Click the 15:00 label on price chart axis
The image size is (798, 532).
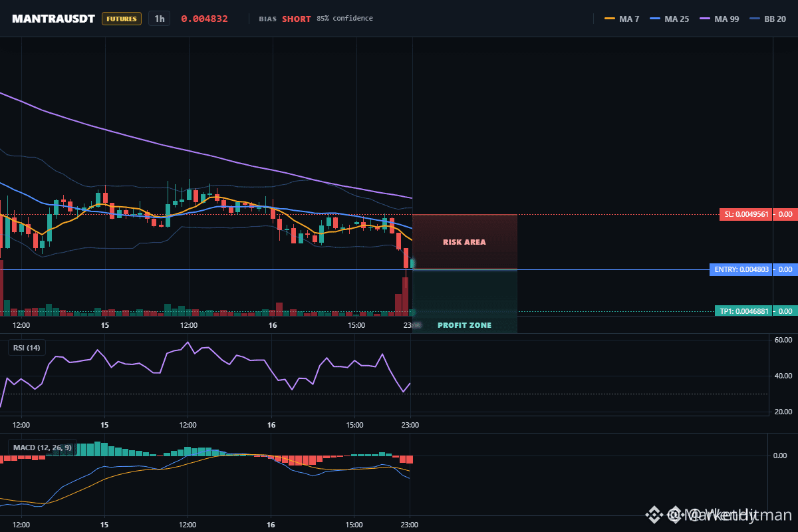click(356, 325)
